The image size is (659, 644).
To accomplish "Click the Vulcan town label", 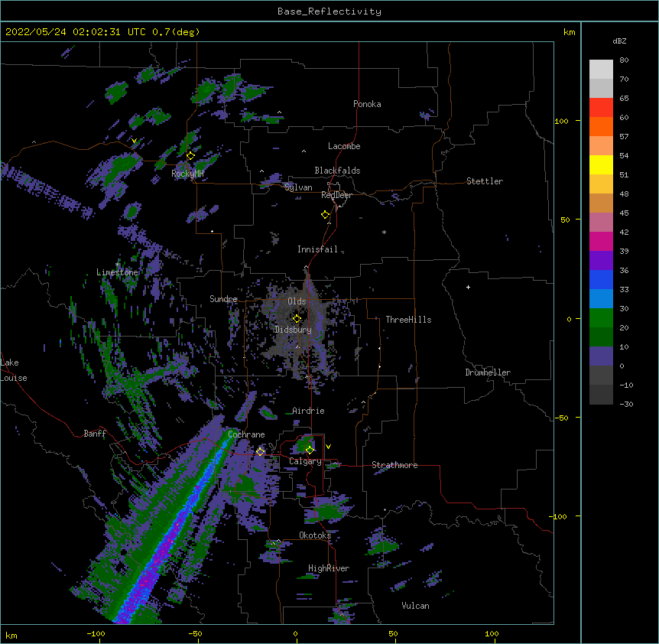I will [x=415, y=606].
